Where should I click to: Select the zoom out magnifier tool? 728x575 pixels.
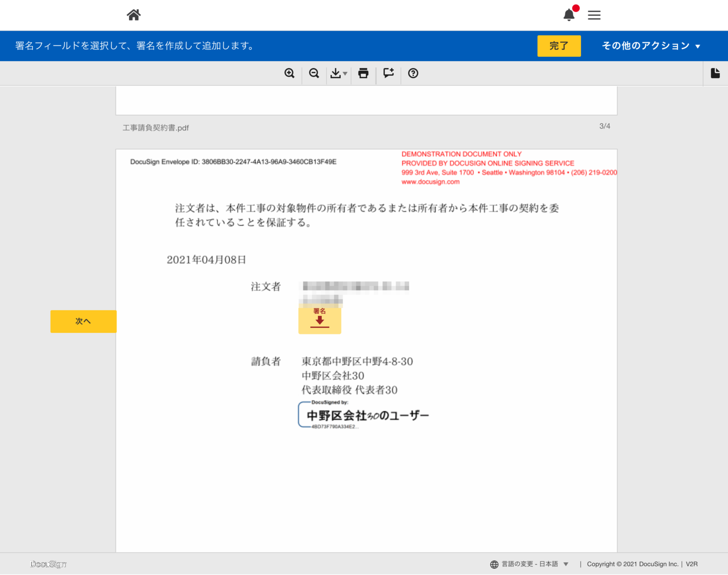pos(314,73)
